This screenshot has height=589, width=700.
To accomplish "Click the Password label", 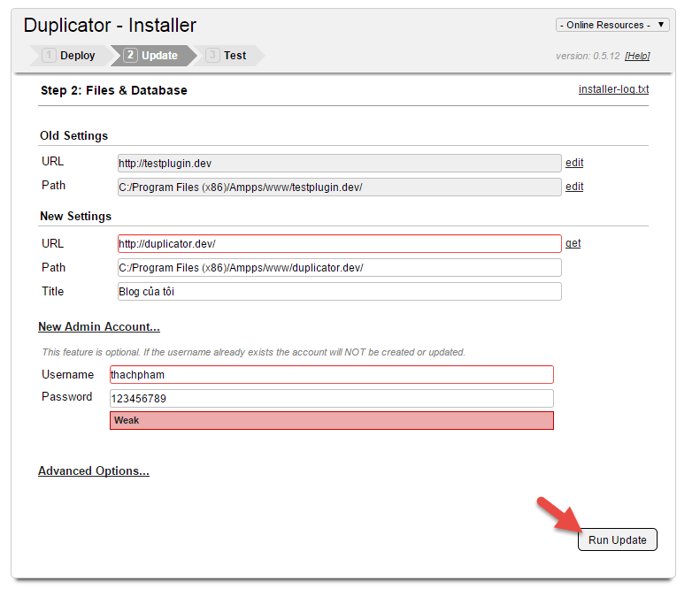I will point(66,397).
